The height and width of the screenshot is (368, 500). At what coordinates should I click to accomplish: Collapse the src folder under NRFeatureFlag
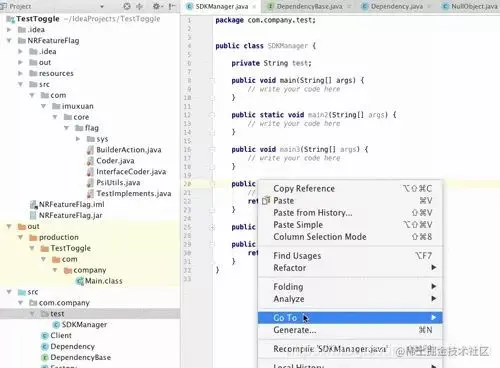[20, 84]
